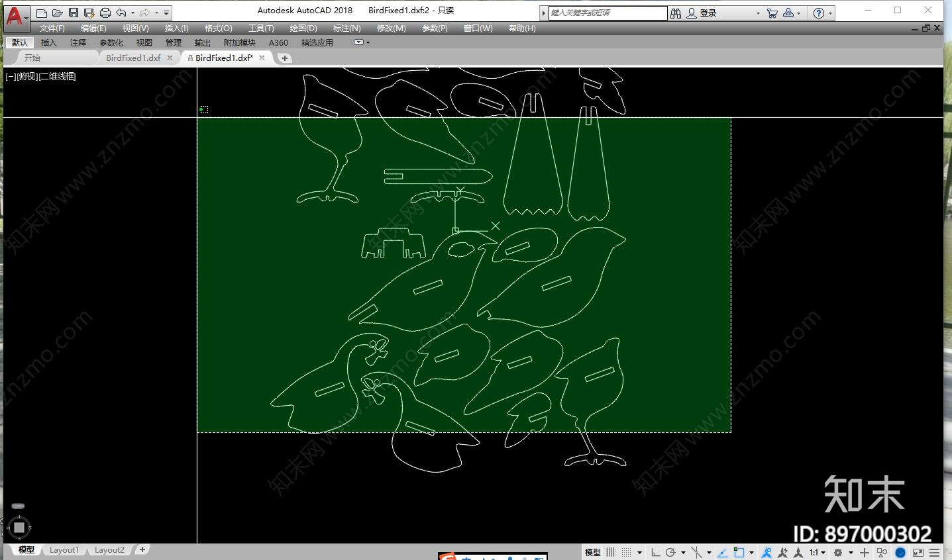Click the 模型 status bar button

point(593,552)
